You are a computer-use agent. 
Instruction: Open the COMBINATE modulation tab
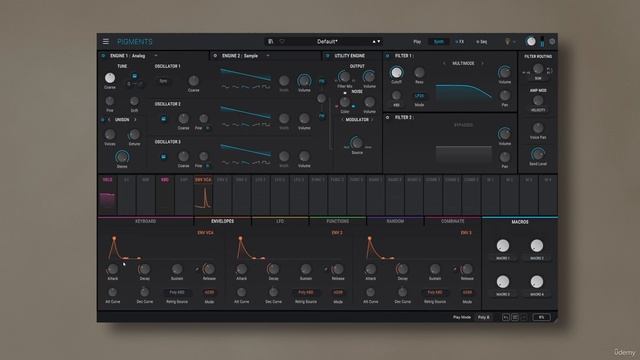pyautogui.click(x=453, y=221)
